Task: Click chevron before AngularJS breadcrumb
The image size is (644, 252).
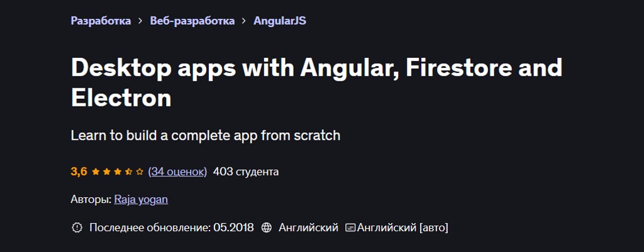Action: pos(244,21)
